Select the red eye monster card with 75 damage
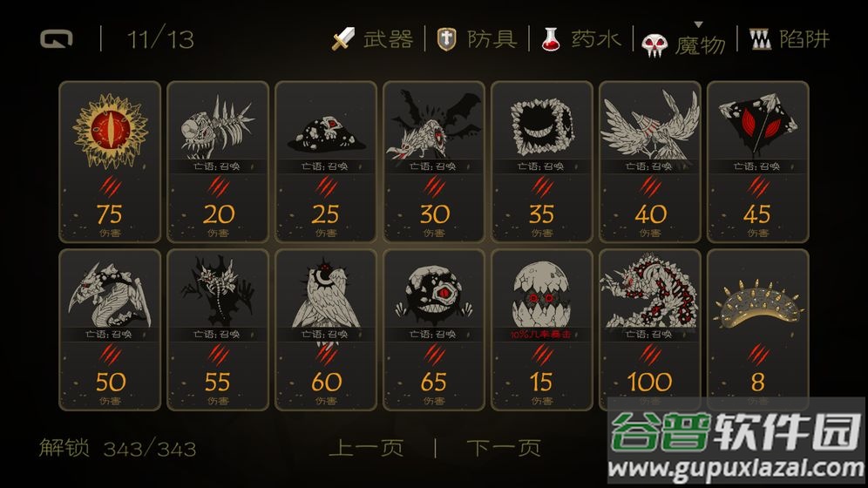The height and width of the screenshot is (488, 868). click(110, 161)
